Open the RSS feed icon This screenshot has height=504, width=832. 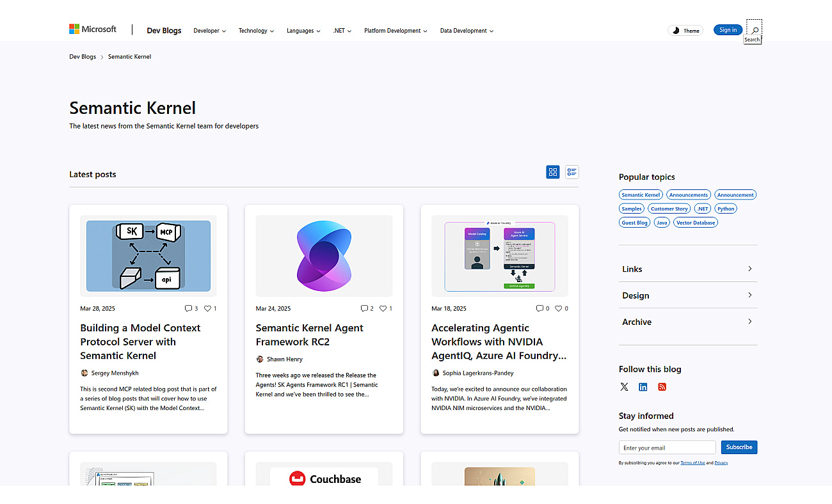662,387
